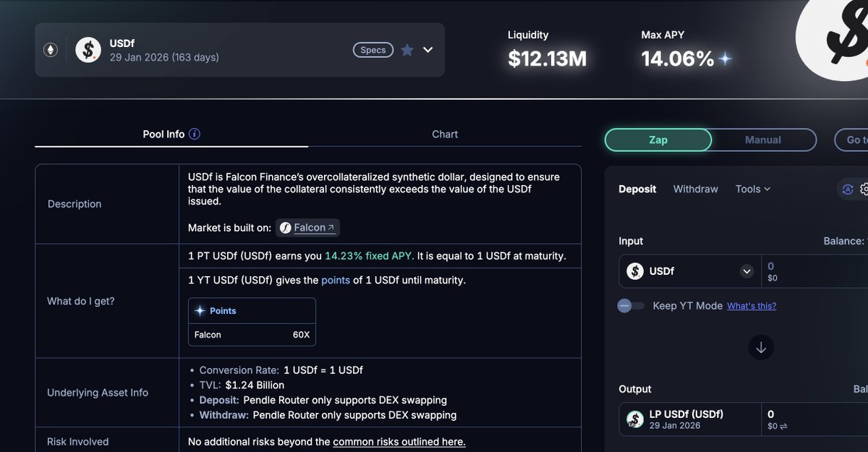Click the sparkle icon next to Max APY
Image resolution: width=868 pixels, height=452 pixels.
(x=725, y=59)
